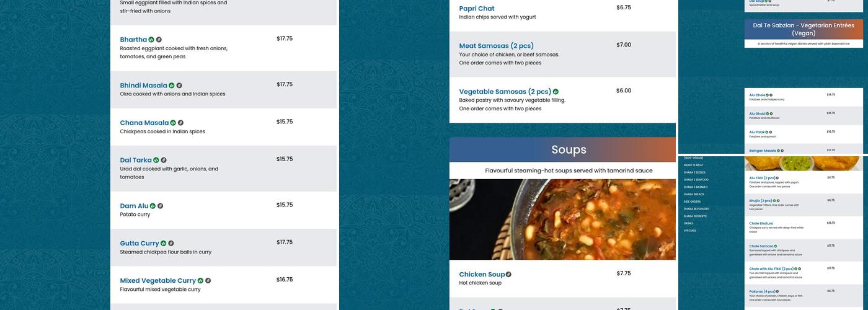Open Dhaba Desserts in the sidebar navigation
This screenshot has width=868, height=310.
point(695,216)
